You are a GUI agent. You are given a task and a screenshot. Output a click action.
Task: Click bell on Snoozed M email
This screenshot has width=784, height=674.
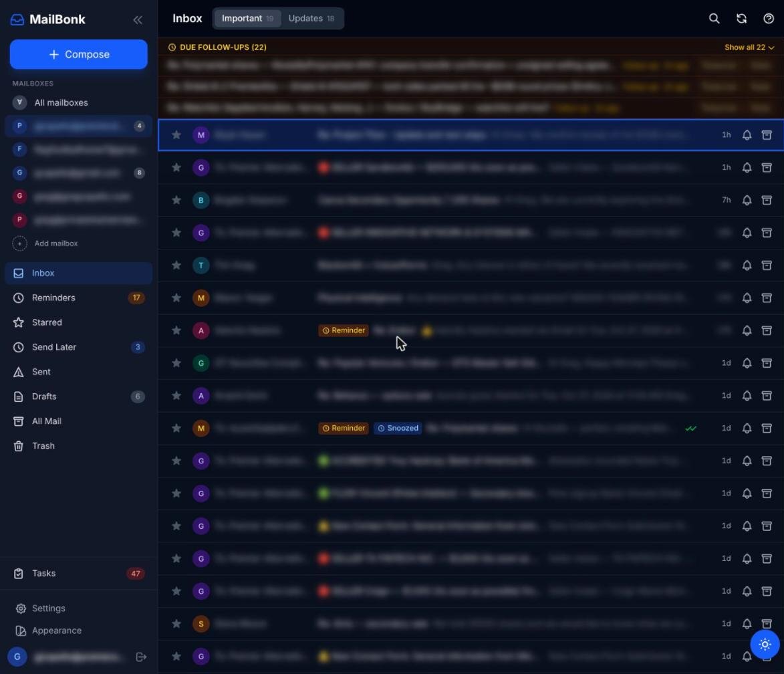tap(747, 429)
